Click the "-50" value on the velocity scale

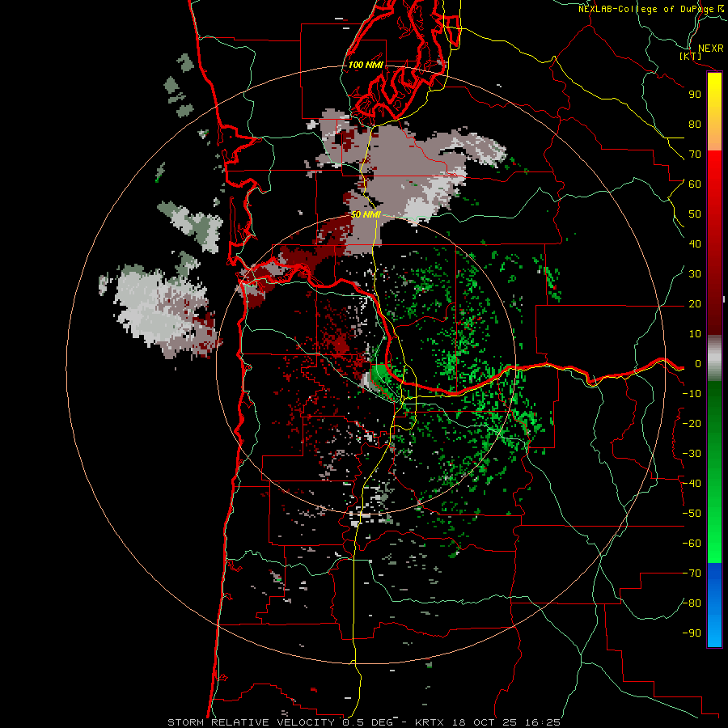pos(692,514)
